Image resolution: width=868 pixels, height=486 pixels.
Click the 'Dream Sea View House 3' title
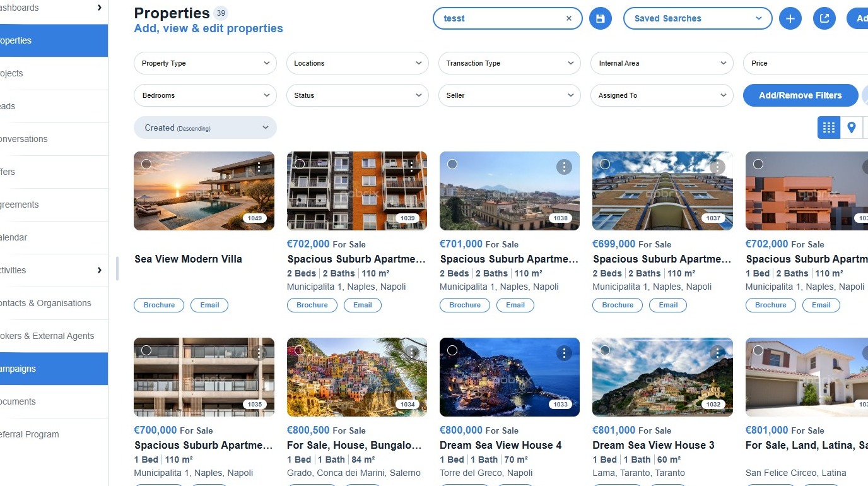[x=654, y=445]
